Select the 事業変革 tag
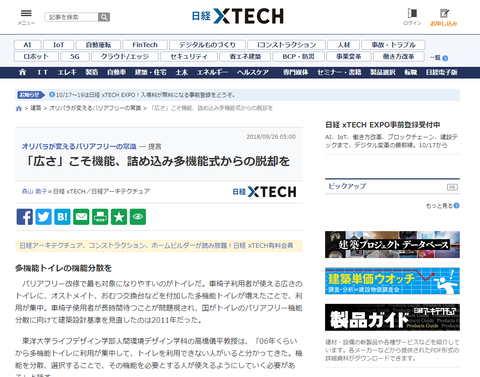480x377 pixels. (x=349, y=56)
